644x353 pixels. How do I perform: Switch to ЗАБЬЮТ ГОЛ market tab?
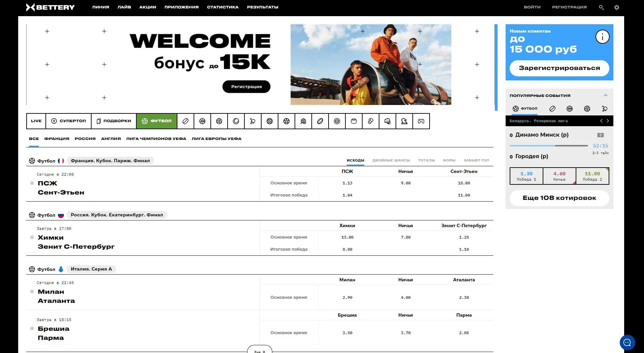(x=476, y=161)
